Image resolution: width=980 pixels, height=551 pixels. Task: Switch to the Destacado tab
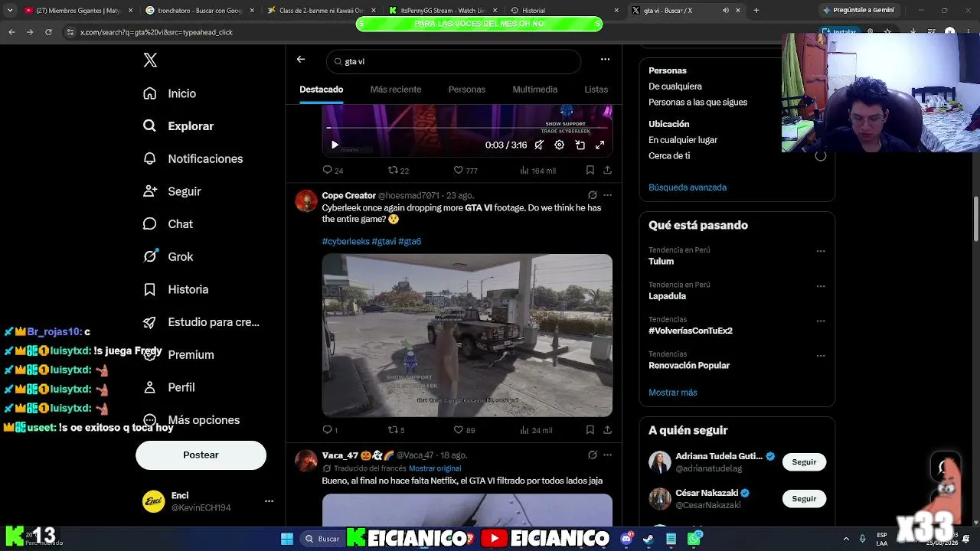[x=321, y=90]
